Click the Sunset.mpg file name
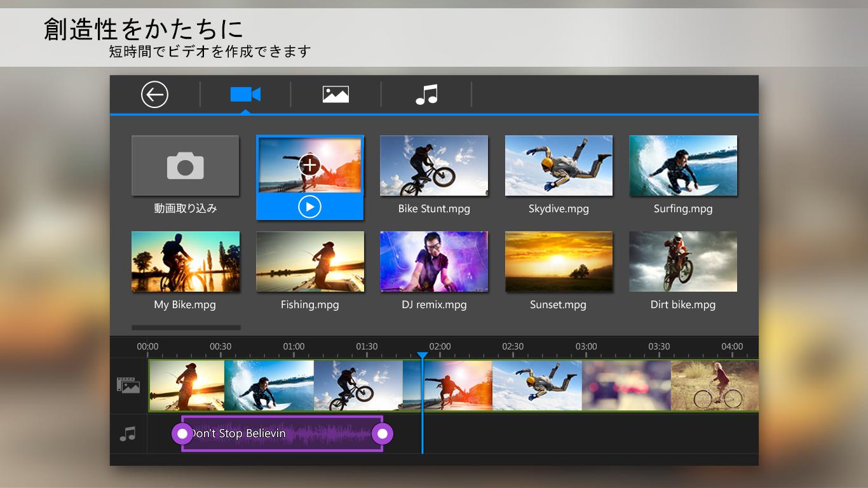The width and height of the screenshot is (868, 488). pos(558,305)
